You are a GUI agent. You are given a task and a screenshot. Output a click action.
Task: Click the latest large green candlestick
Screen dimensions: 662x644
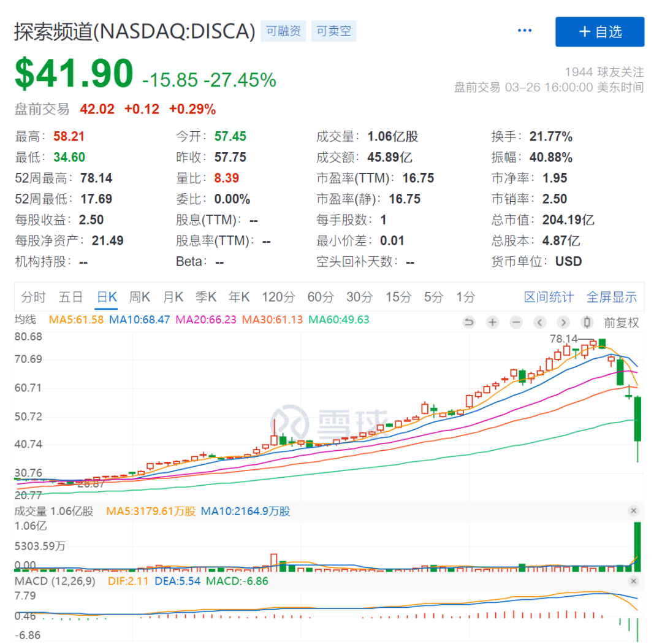point(637,419)
